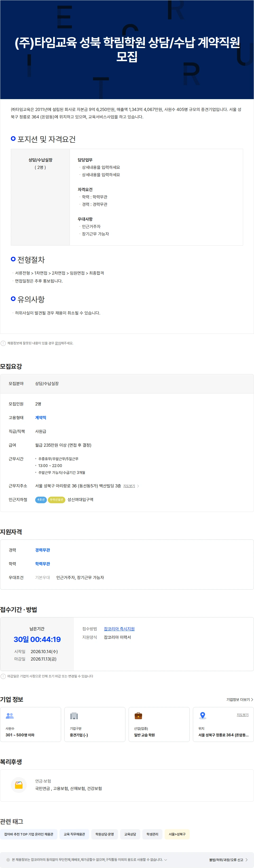
Task: Click the building icon in the 기업구분 card
Action: [74, 715]
